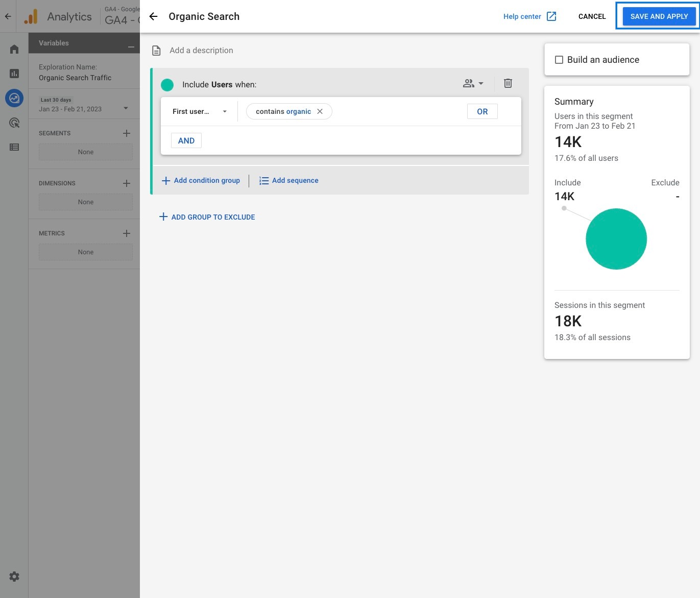Click the back arrow next to Organic Search

[153, 16]
